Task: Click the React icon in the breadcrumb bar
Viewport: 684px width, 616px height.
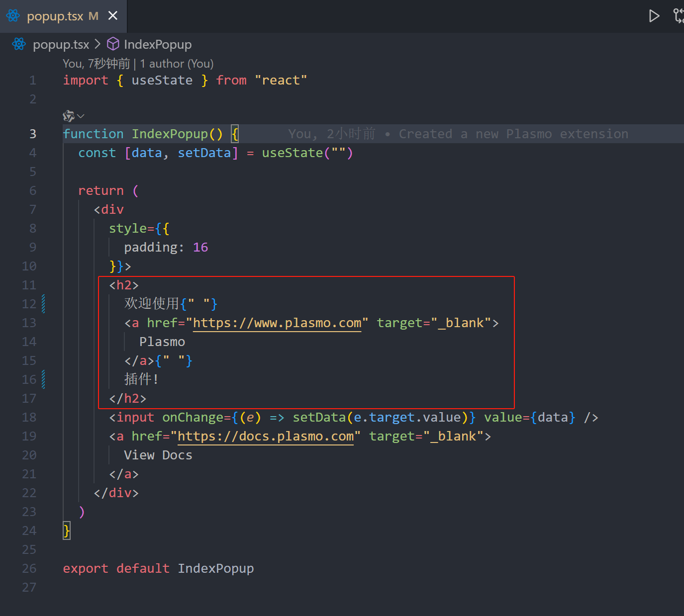Action: (19, 44)
